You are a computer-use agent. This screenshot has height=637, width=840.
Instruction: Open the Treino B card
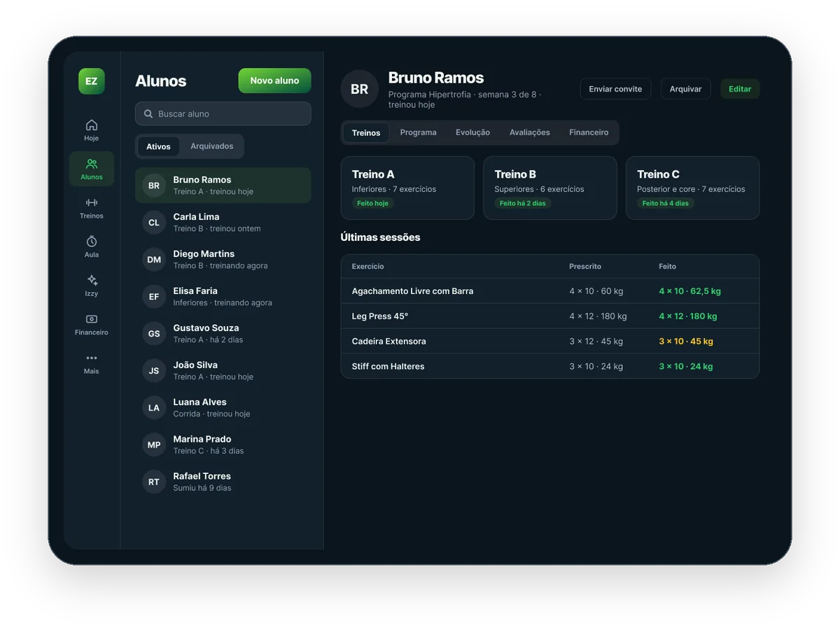(x=550, y=188)
